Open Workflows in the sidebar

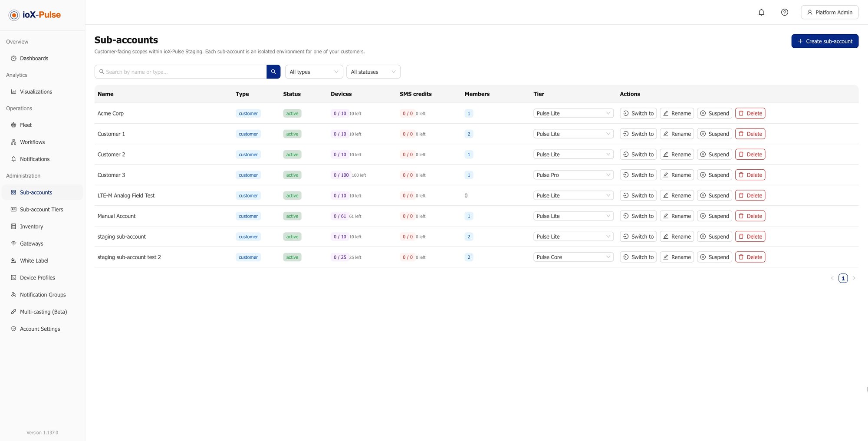point(43,142)
